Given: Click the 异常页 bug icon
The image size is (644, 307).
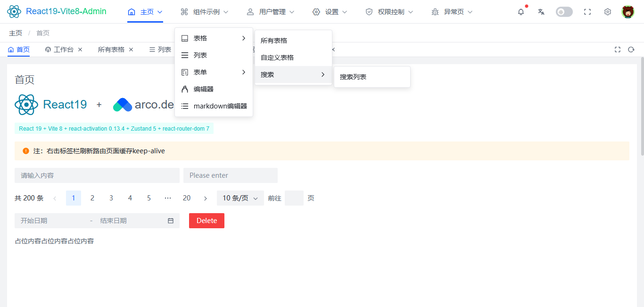Looking at the screenshot, I should 435,12.
